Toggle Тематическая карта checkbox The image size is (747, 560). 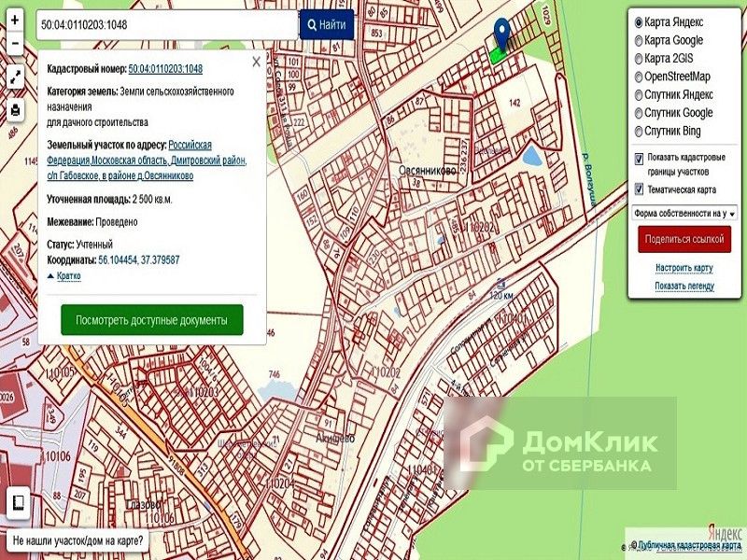point(640,189)
